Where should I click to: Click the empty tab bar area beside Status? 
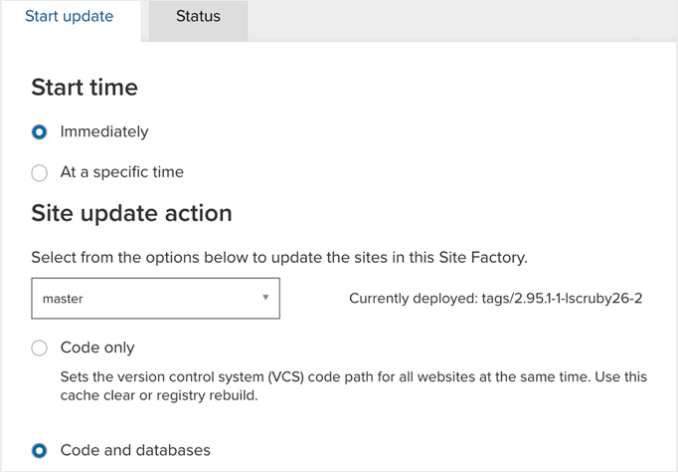(460, 20)
